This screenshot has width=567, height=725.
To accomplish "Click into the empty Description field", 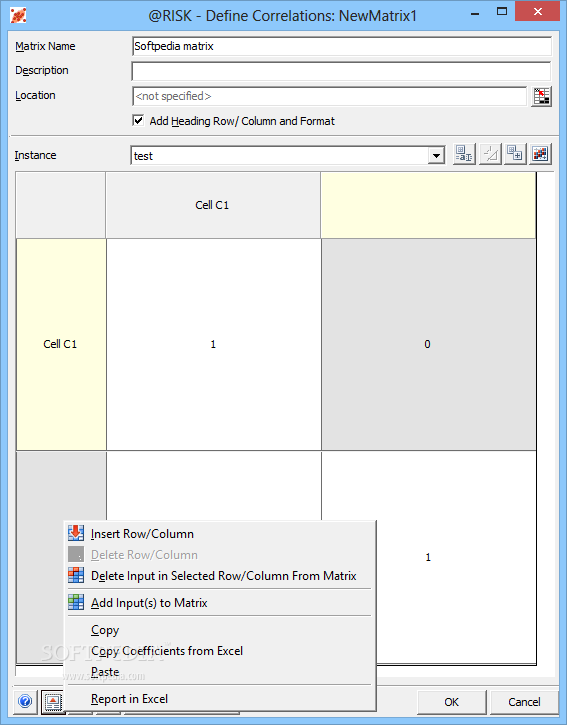I will (341, 71).
